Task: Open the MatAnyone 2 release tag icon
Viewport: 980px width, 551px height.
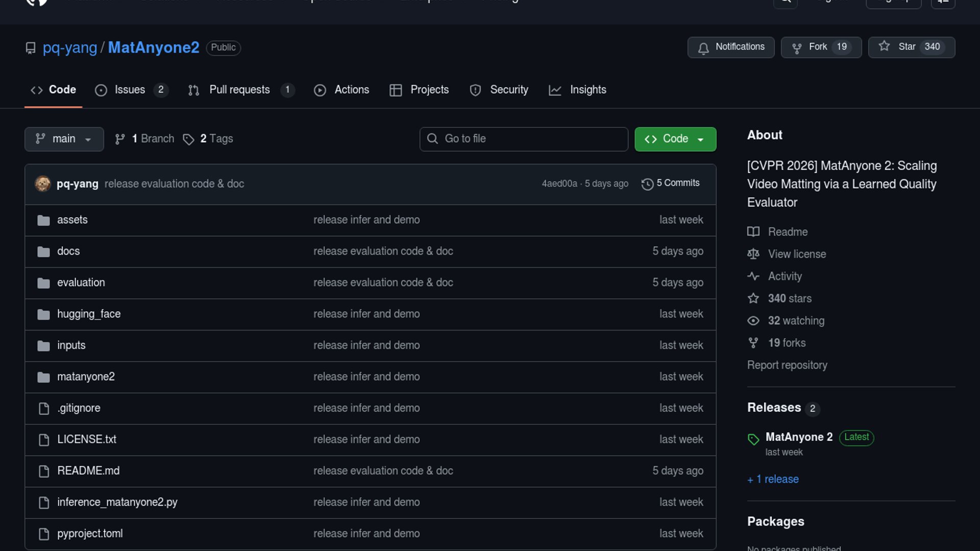Action: 753,439
